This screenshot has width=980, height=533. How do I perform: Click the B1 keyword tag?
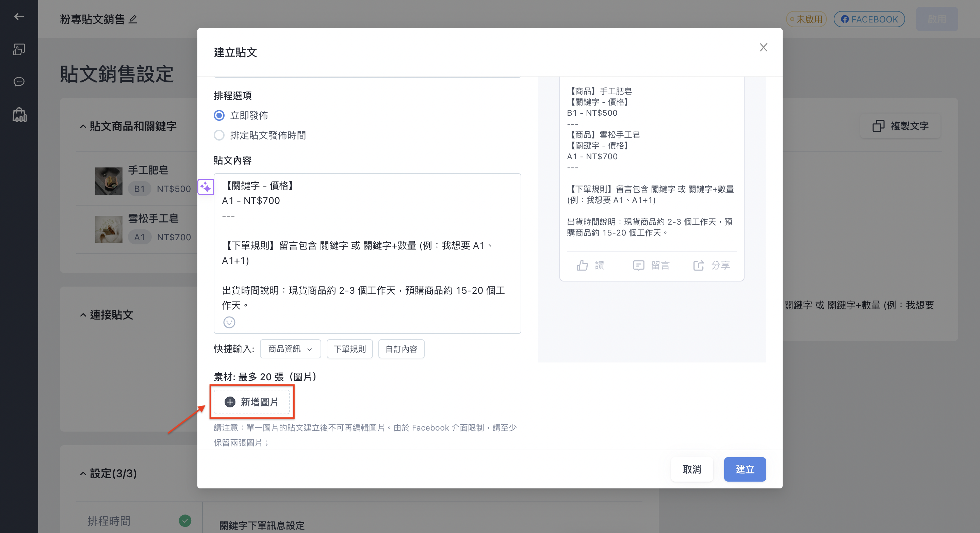[140, 189]
